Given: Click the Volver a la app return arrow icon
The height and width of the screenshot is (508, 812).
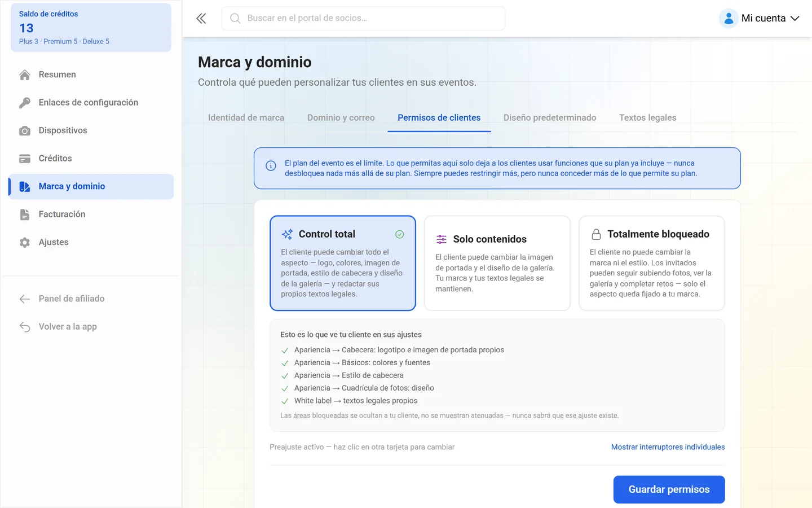Looking at the screenshot, I should click(25, 327).
